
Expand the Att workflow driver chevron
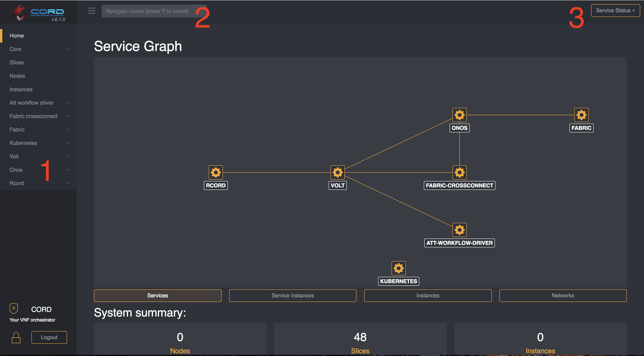tap(69, 103)
